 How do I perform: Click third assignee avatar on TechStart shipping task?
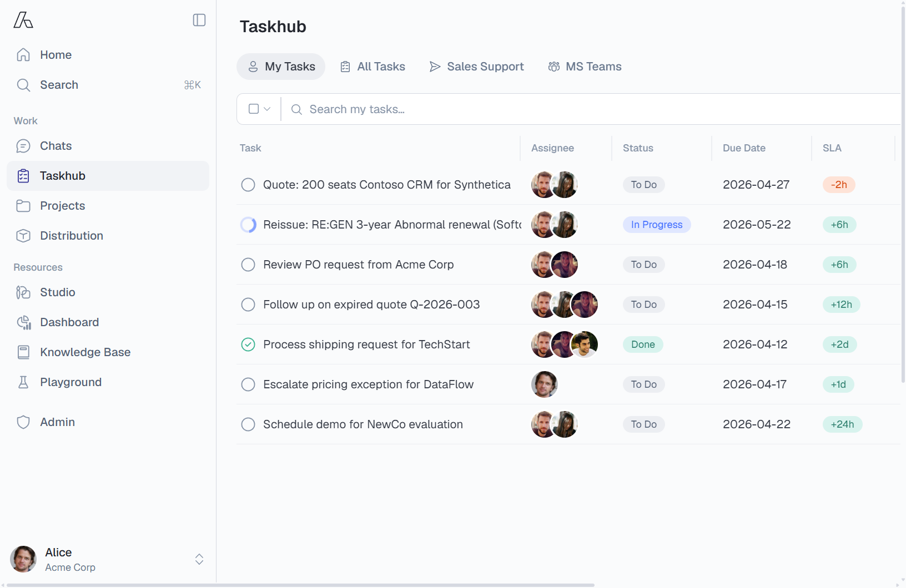coord(585,344)
